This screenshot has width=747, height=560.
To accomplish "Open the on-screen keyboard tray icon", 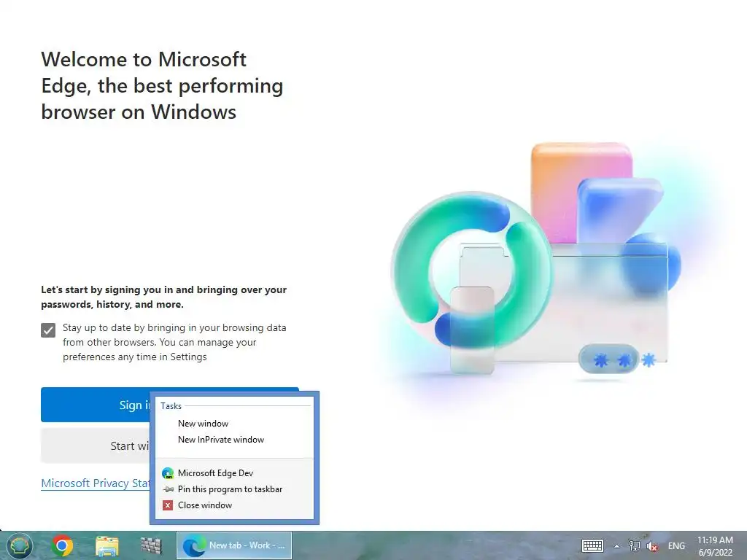I will (592, 545).
